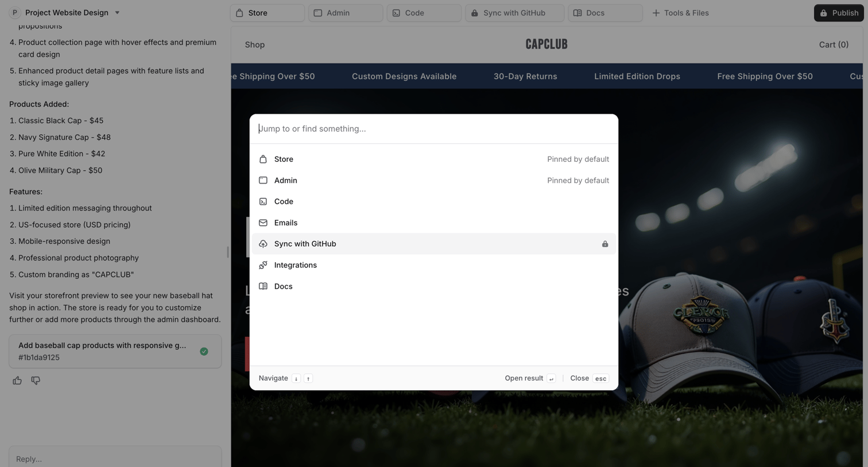Screen dimensions: 868x467
Task: Click the envelope icon beside Emails
Action: 263,223
